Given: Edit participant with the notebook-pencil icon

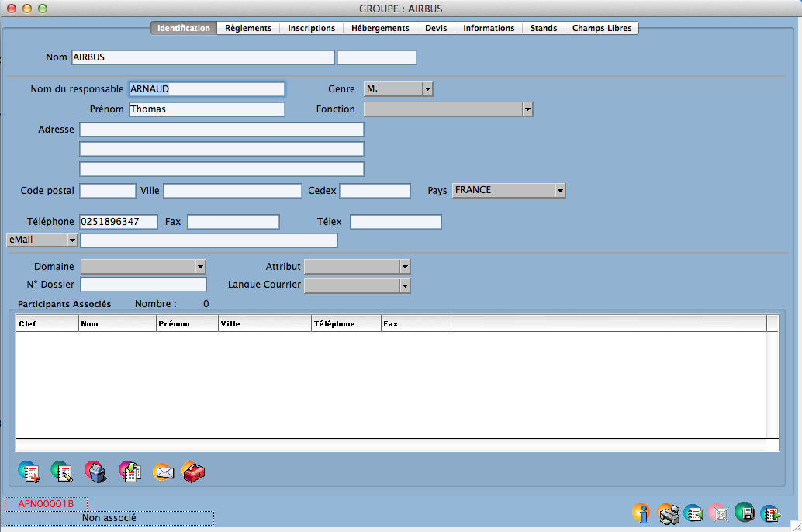Looking at the screenshot, I should tap(62, 472).
